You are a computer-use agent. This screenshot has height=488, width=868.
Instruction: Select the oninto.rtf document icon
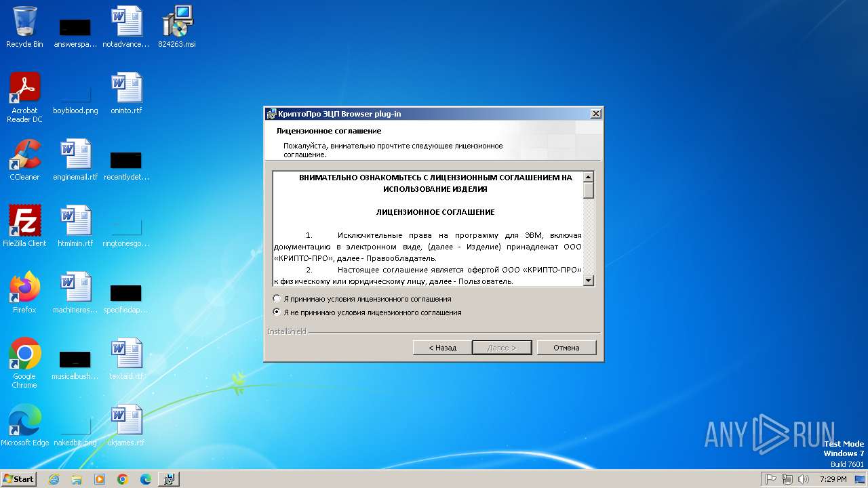pyautogui.click(x=126, y=94)
